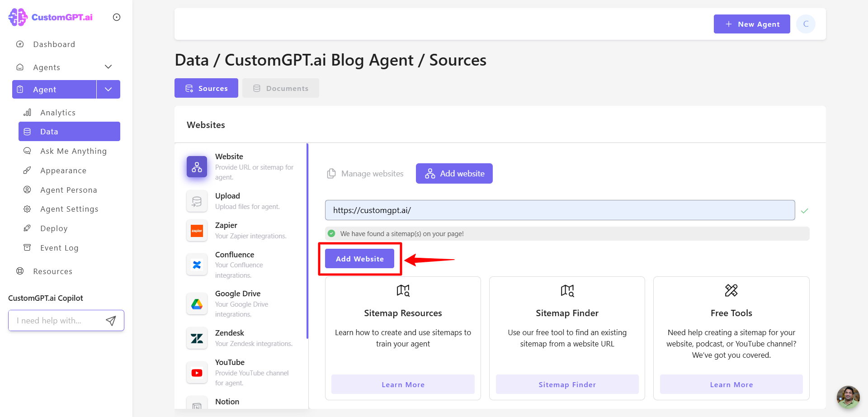Click the Resources lifebuoy icon
Screen dimensions: 868x417
point(20,271)
